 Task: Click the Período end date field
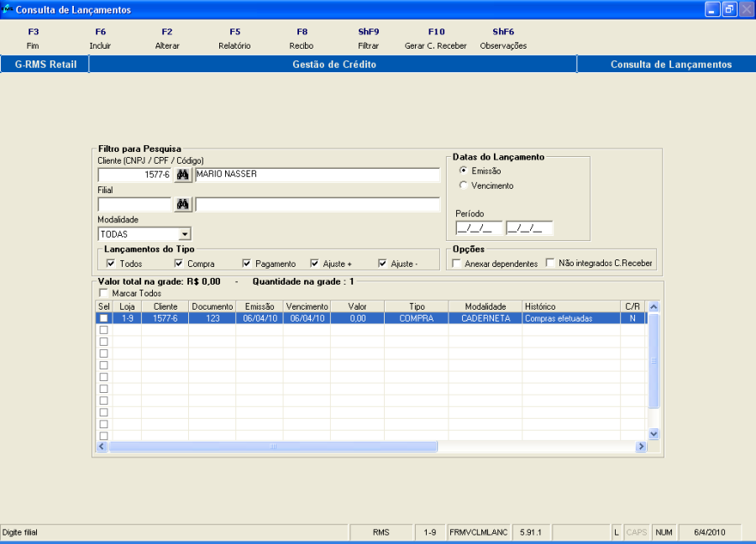click(x=529, y=228)
